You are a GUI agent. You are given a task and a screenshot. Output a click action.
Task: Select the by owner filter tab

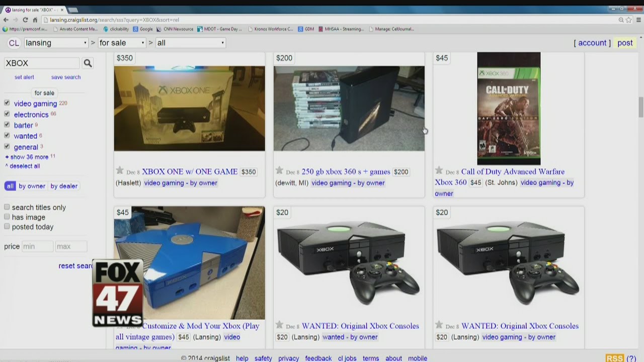click(32, 186)
